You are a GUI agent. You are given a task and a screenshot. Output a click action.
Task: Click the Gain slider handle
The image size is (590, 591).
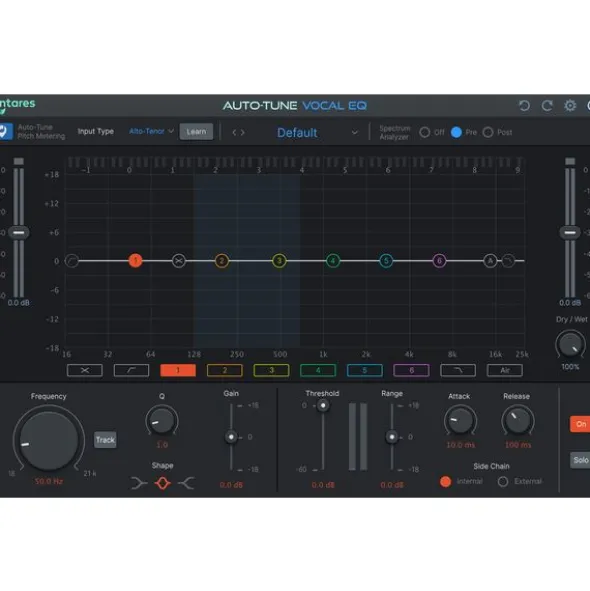[231, 437]
